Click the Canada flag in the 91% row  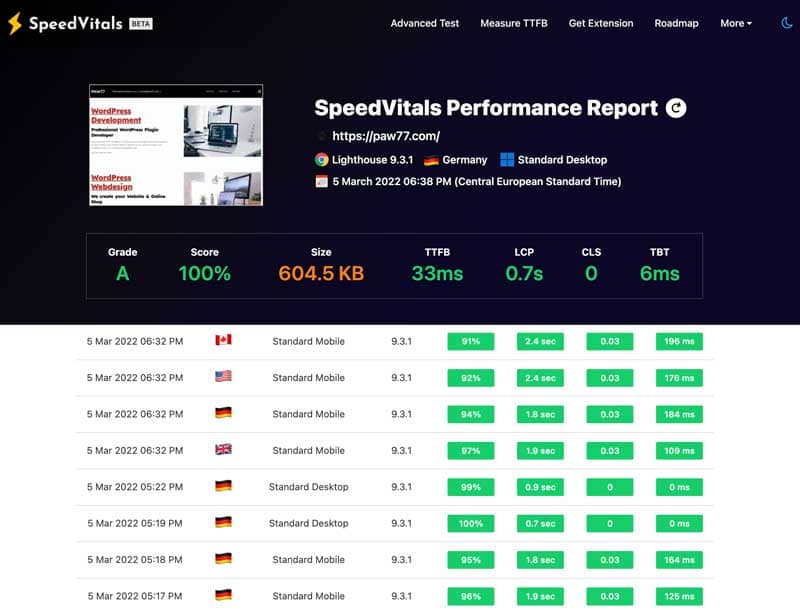click(223, 340)
